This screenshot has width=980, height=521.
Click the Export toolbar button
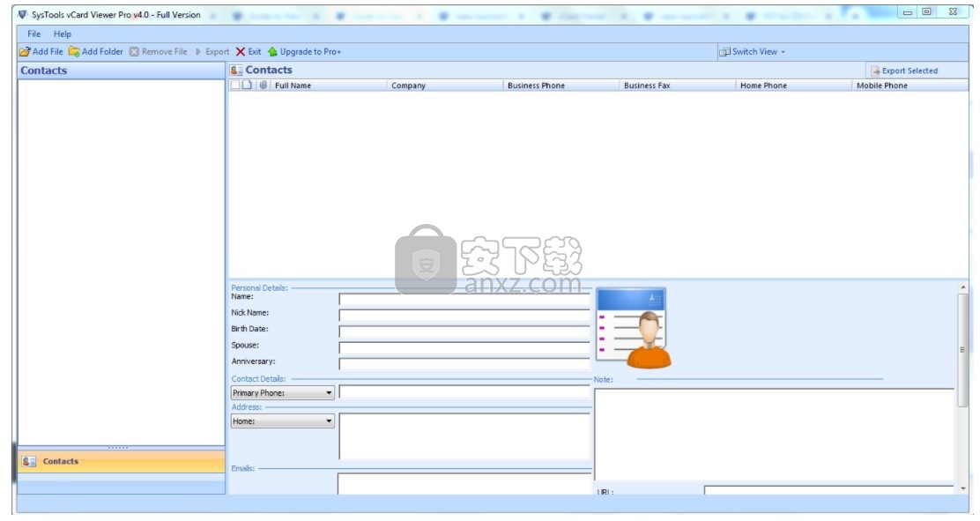212,52
